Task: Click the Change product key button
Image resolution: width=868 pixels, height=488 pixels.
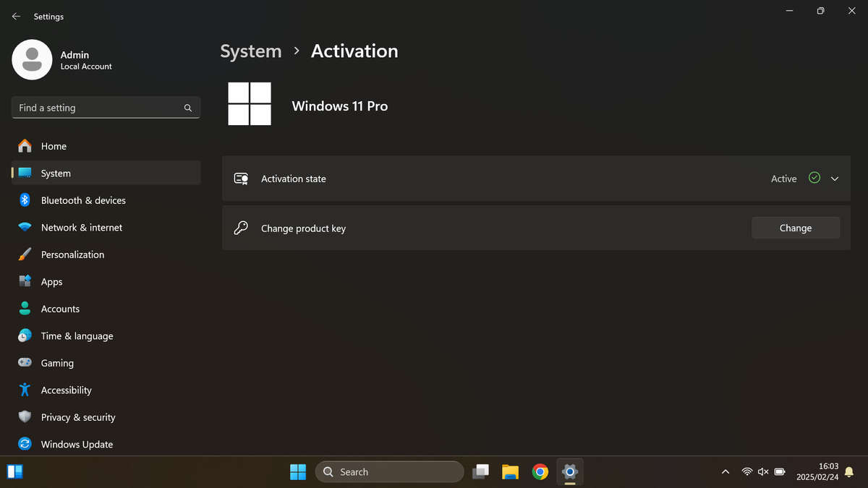Action: click(x=796, y=228)
